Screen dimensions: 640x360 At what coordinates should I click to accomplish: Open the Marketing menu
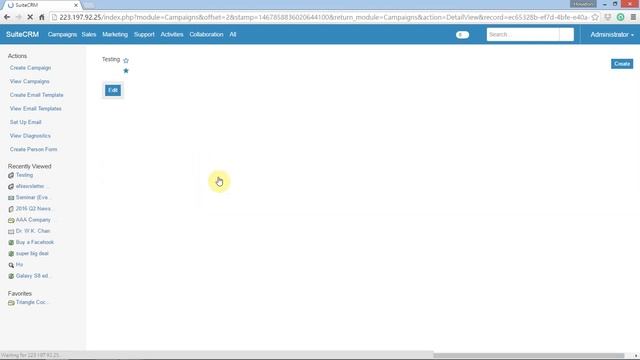pyautogui.click(x=115, y=35)
